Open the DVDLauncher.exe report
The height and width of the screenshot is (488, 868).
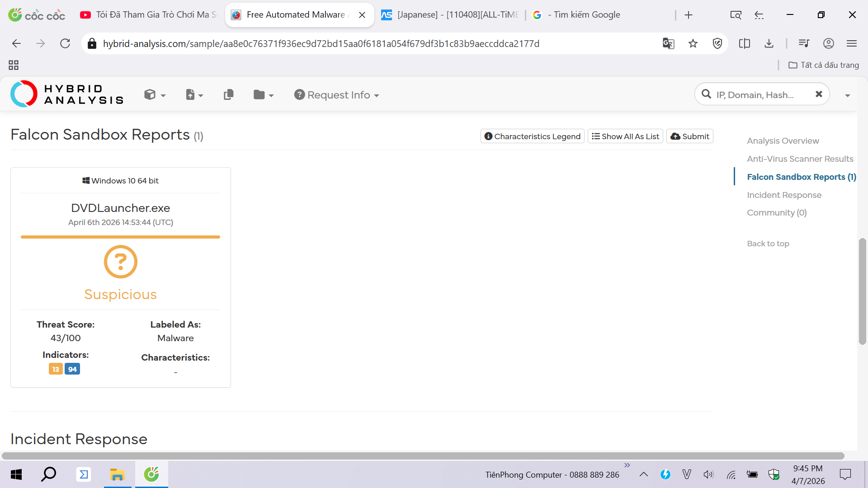[121, 208]
